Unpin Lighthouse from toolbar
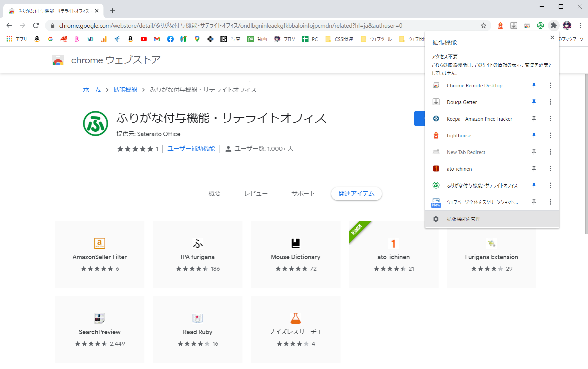This screenshot has width=588, height=369. click(534, 135)
